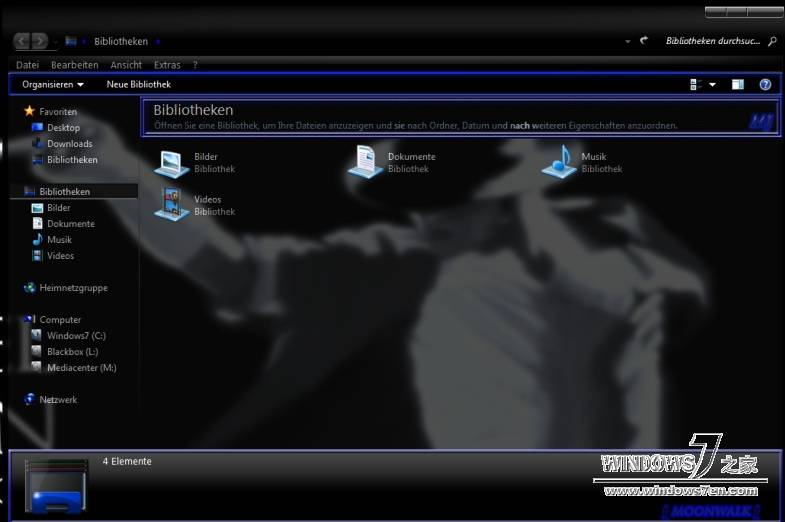Image resolution: width=785 pixels, height=522 pixels.
Task: Open the Ansicht menu
Action: 126,65
